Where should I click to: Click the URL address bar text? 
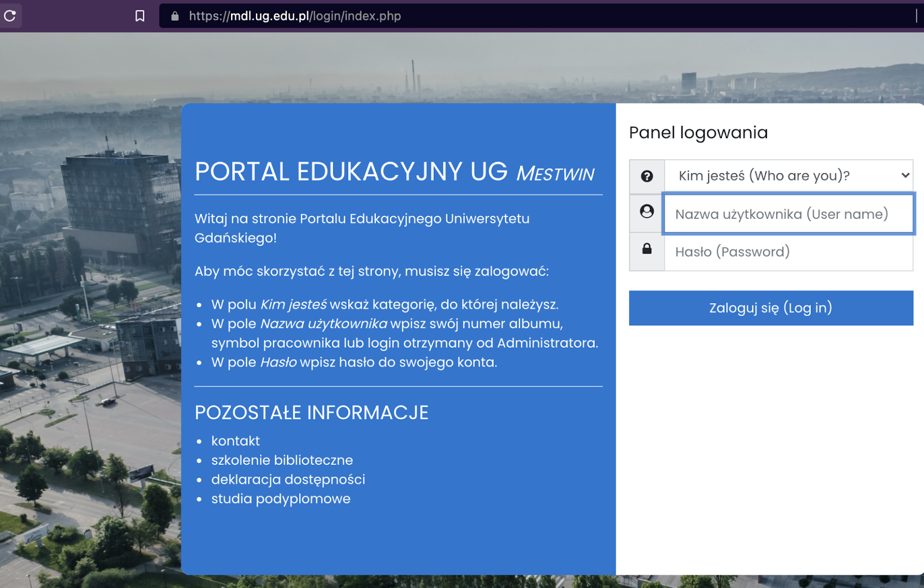point(295,16)
